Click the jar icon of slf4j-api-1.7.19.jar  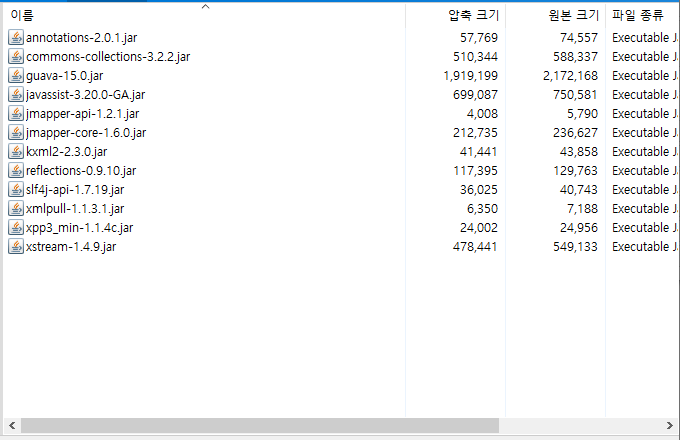pyautogui.click(x=16, y=189)
